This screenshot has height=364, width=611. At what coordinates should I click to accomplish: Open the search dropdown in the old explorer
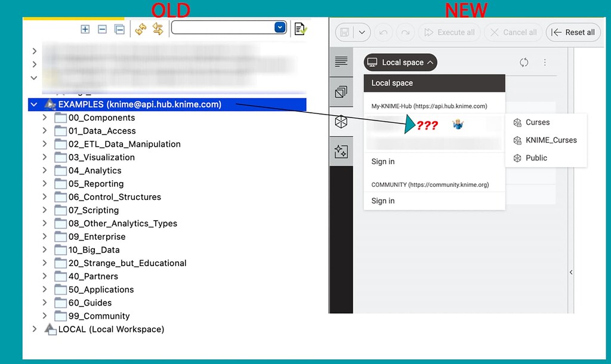[x=279, y=27]
